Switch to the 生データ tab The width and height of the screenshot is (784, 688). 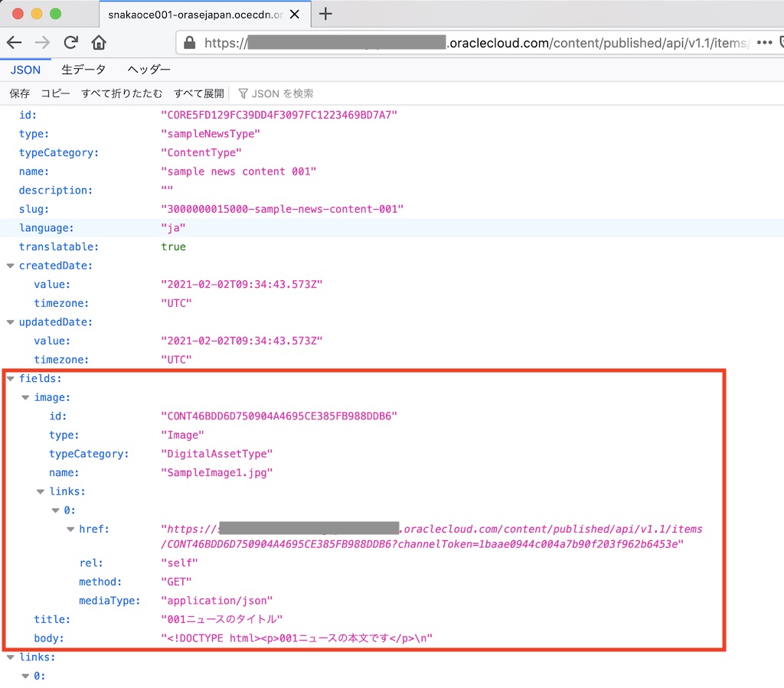pyautogui.click(x=83, y=70)
